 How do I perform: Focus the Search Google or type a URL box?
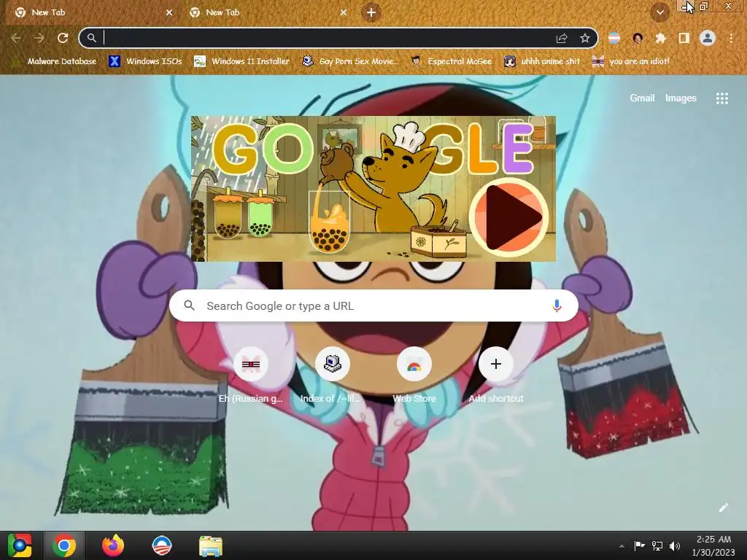point(373,306)
